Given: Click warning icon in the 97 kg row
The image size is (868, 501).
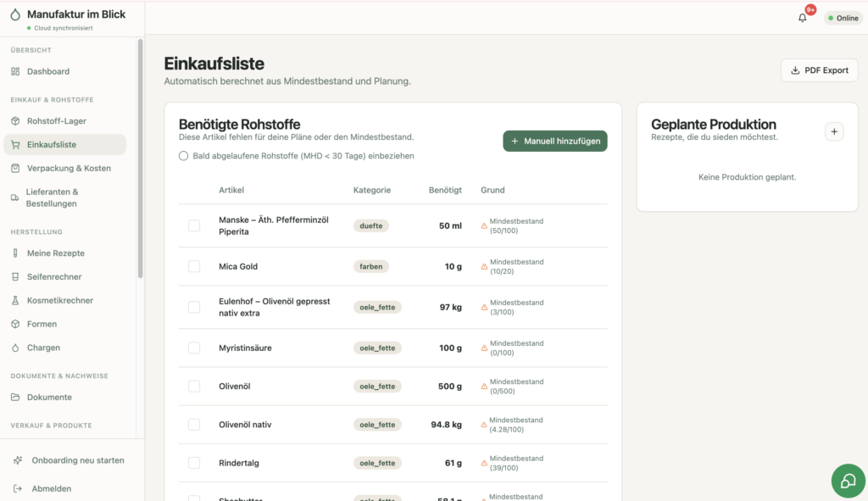Looking at the screenshot, I should click(484, 307).
